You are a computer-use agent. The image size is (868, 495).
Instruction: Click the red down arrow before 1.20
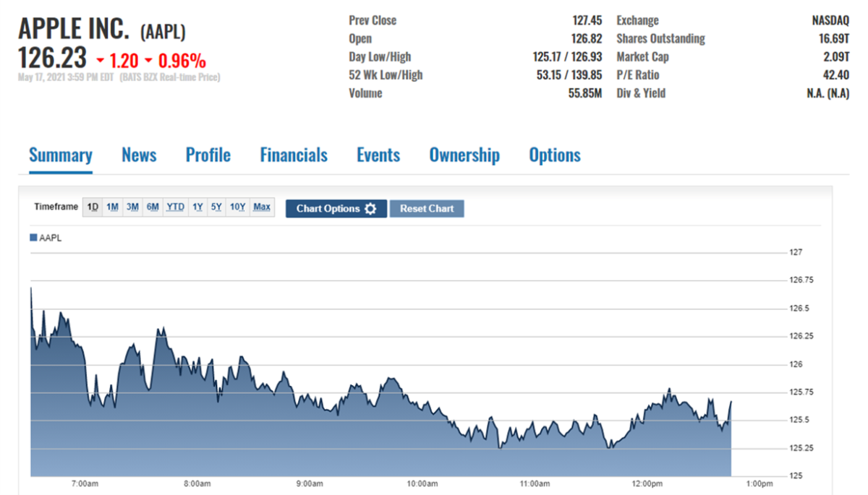[100, 60]
